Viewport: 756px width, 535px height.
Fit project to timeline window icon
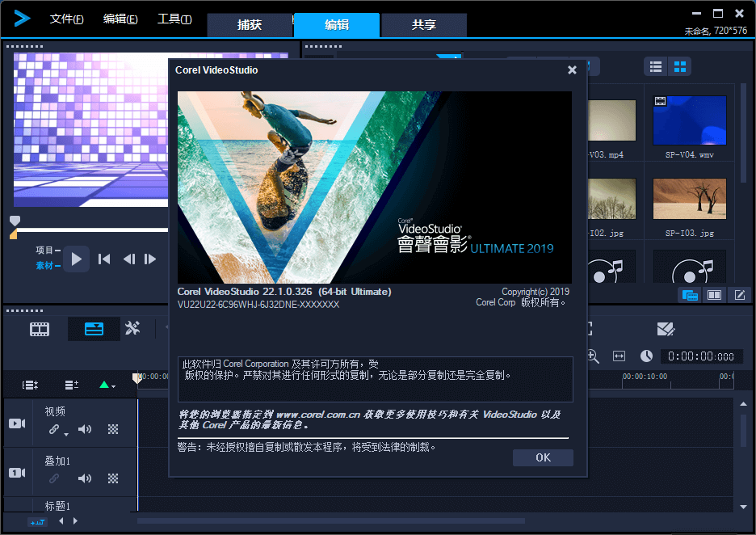coord(619,356)
